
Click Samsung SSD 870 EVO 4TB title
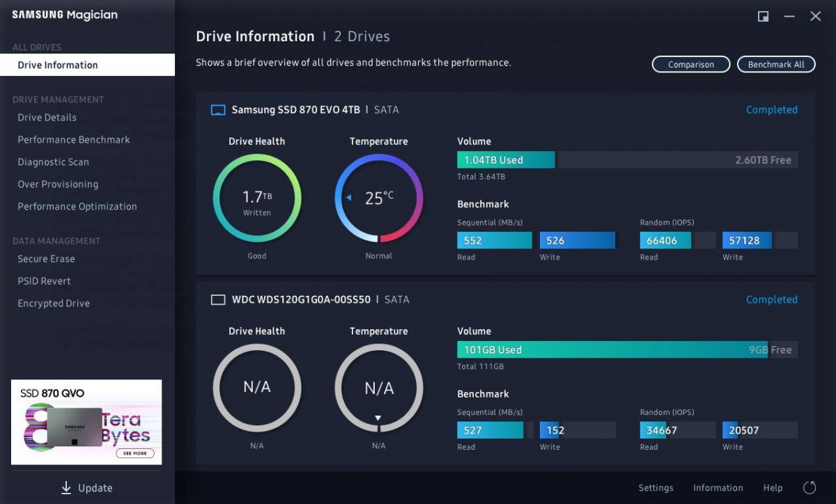pyautogui.click(x=296, y=110)
